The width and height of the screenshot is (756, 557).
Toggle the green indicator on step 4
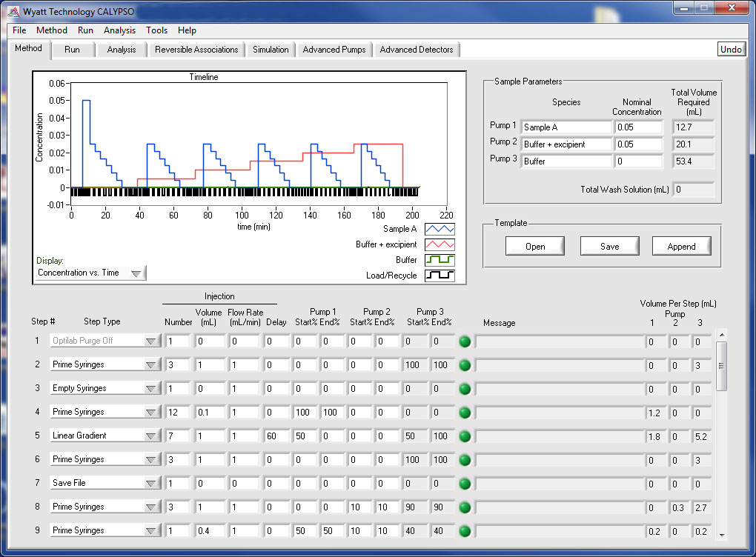tap(465, 413)
